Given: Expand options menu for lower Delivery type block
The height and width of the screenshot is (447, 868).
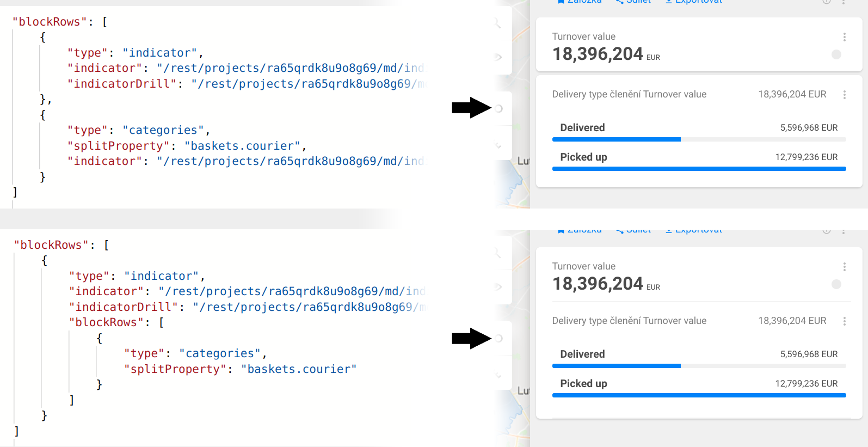Looking at the screenshot, I should pos(844,321).
